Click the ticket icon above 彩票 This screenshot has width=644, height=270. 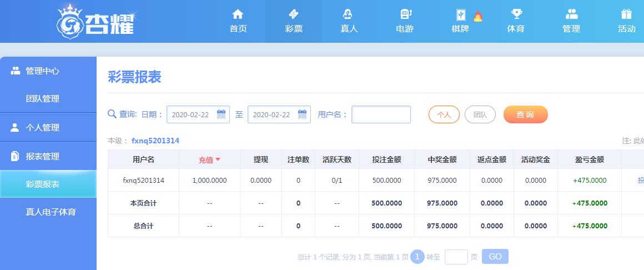(293, 14)
